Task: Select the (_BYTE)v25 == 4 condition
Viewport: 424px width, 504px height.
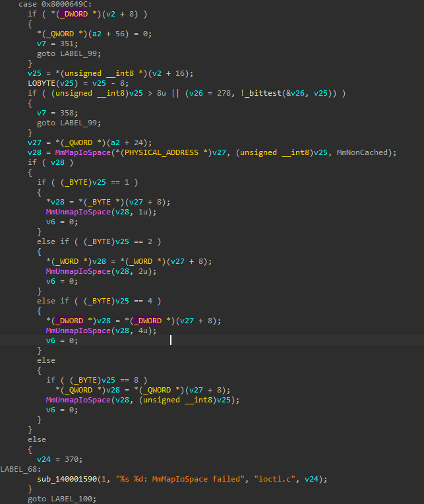Action: (118, 301)
